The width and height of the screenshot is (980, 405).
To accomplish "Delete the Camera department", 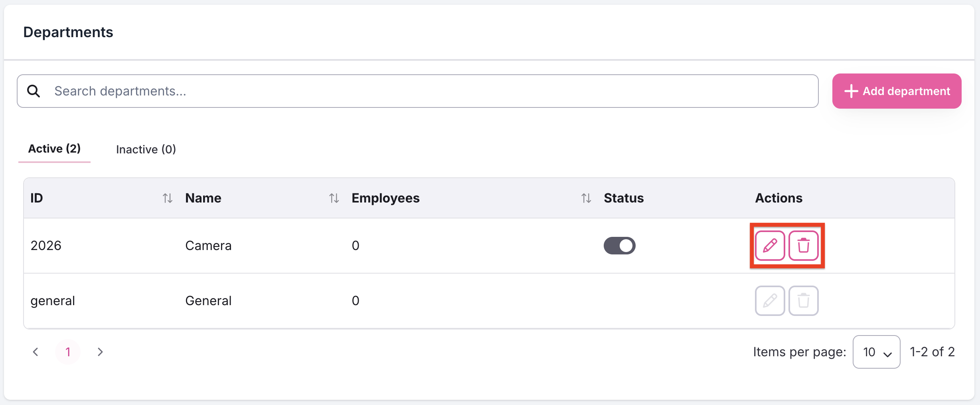I will (x=804, y=246).
